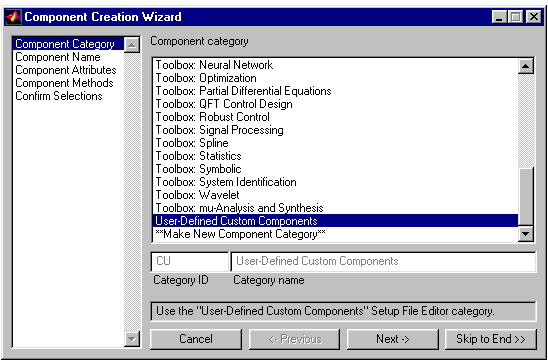Click the MATLAB icon in title bar

click(14, 17)
